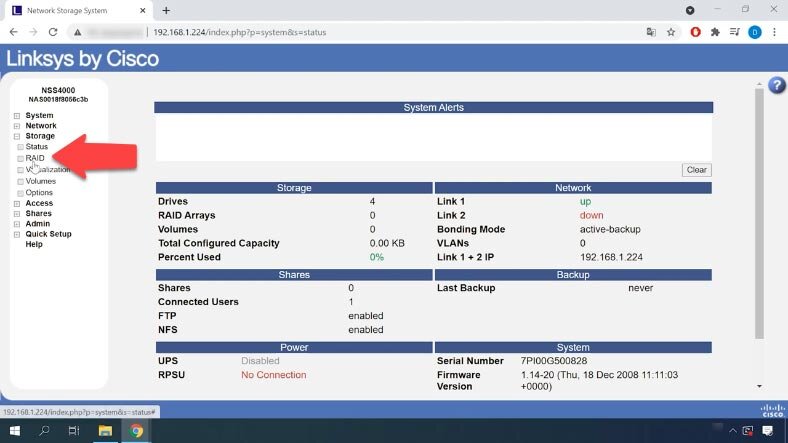
Task: Expand the Shares tree node
Action: click(x=17, y=213)
